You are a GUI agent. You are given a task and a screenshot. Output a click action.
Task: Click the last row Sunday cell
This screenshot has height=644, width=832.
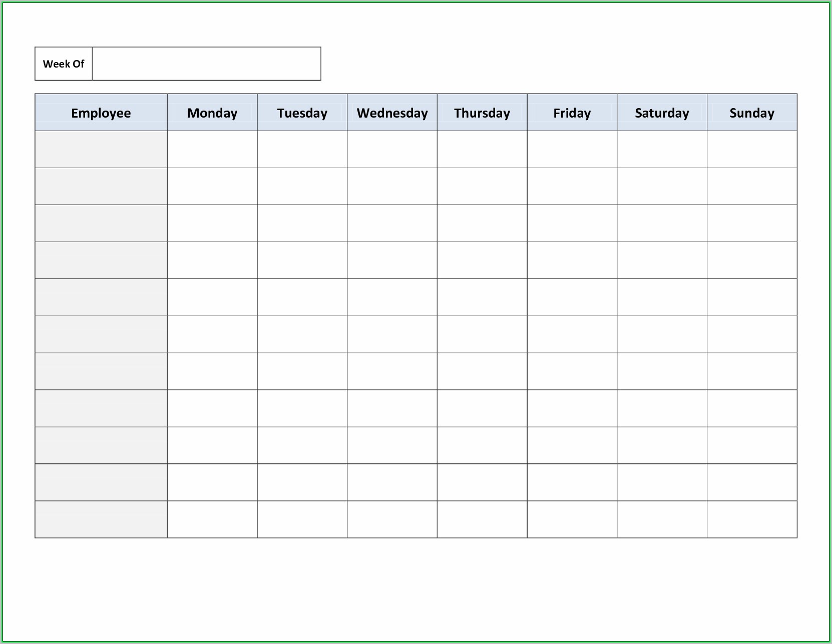click(752, 519)
